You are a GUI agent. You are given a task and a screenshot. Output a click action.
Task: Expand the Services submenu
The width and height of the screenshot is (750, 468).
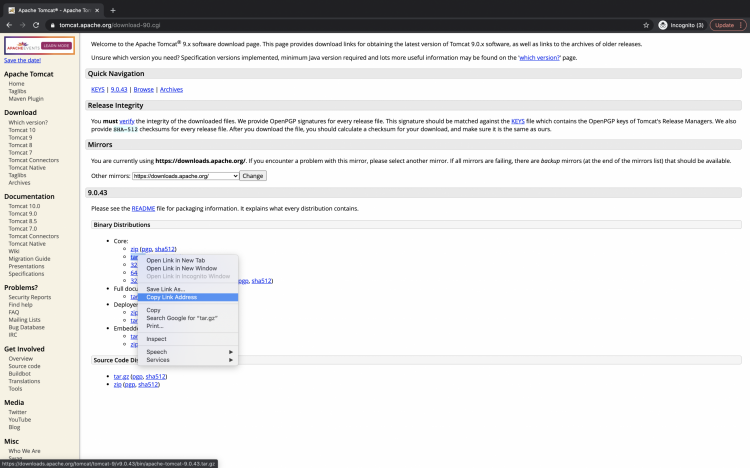[x=188, y=360]
